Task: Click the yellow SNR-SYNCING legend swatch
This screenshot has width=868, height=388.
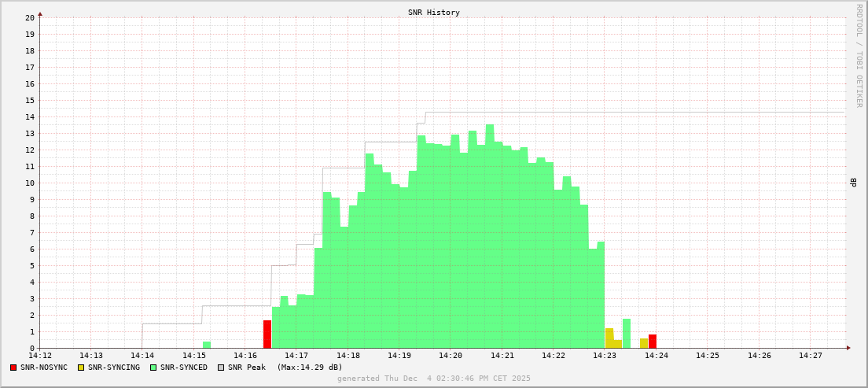Action: coord(81,368)
